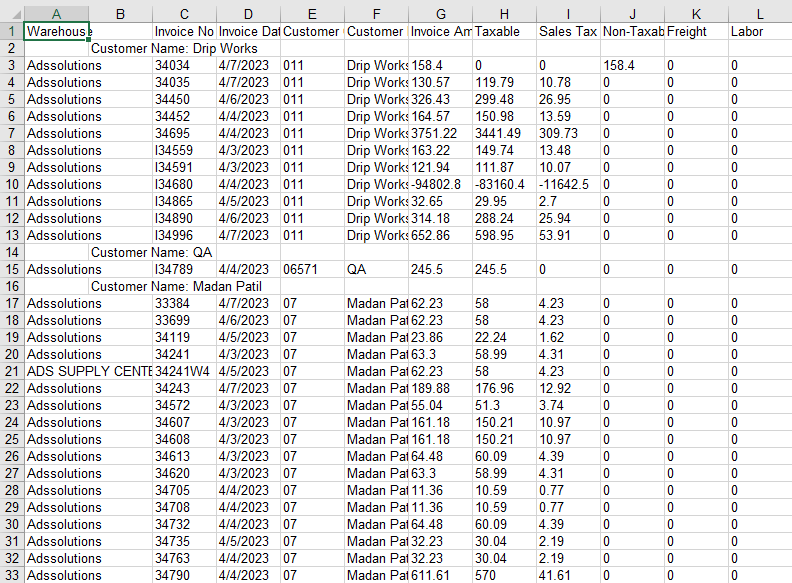Click invoice number 34708 cell

(x=184, y=507)
